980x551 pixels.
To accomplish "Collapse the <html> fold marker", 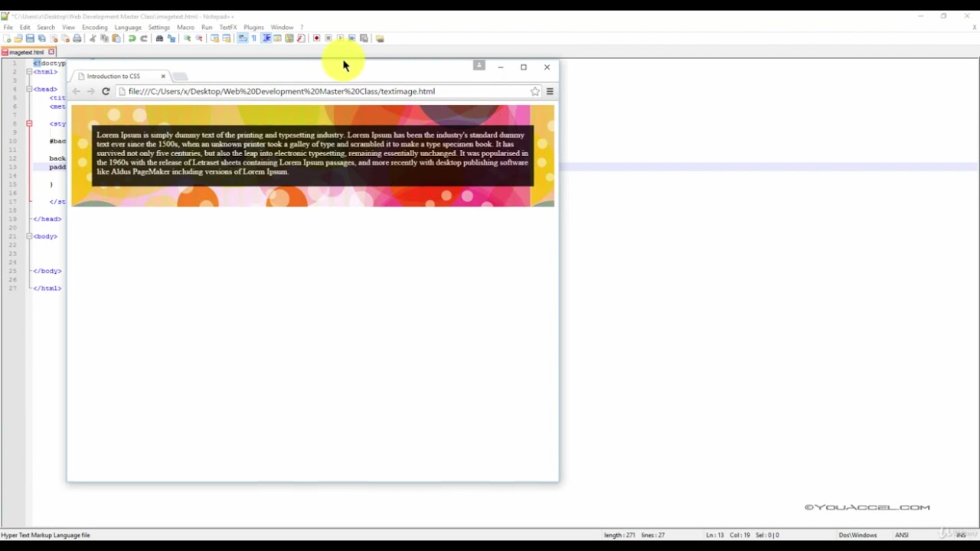I will (x=29, y=72).
